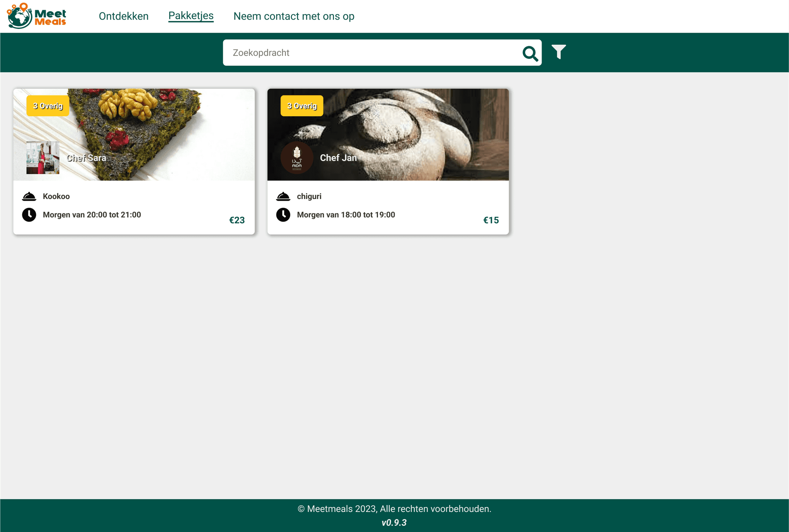Click the cloche icon beside Kookoo
789x532 pixels.
29,196
